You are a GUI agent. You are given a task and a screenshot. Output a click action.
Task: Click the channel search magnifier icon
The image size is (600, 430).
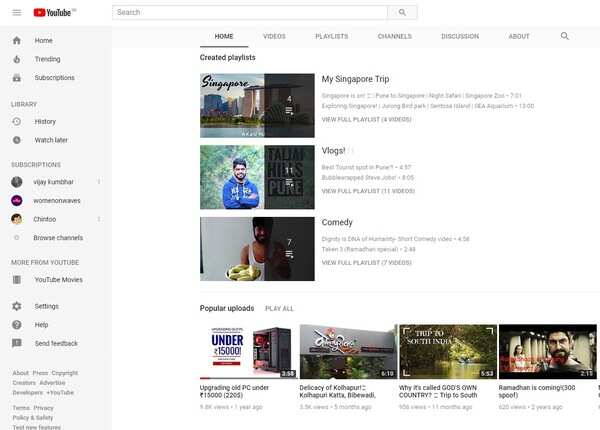(565, 36)
